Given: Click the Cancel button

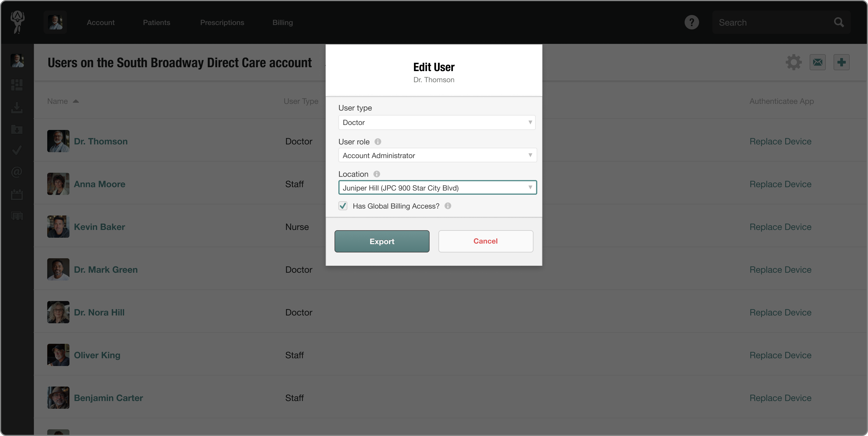Looking at the screenshot, I should tap(486, 241).
